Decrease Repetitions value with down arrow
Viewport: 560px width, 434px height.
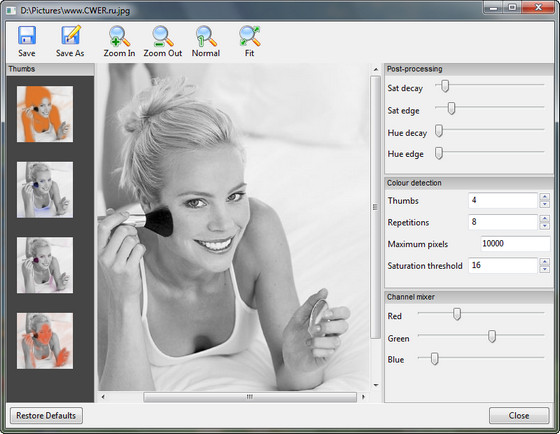pos(545,226)
